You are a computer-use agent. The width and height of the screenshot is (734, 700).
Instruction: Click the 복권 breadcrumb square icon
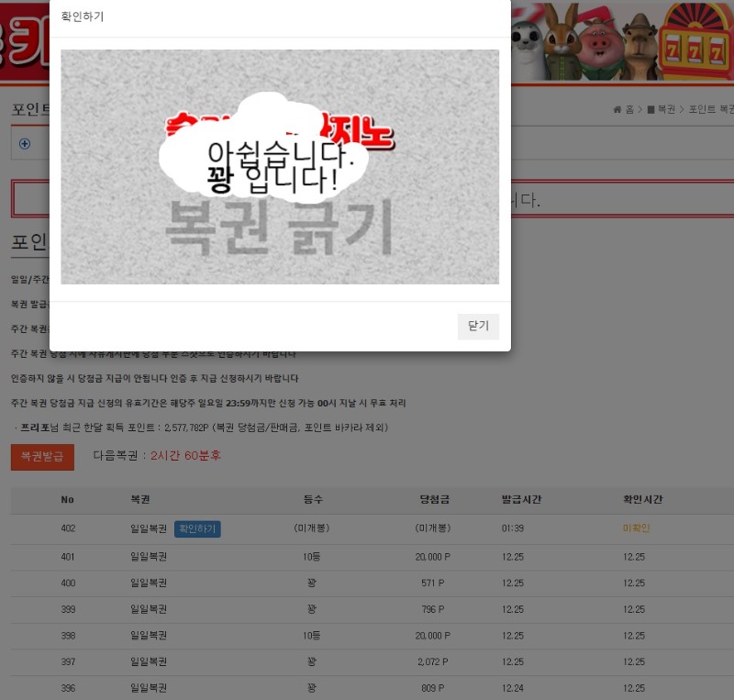[651, 110]
